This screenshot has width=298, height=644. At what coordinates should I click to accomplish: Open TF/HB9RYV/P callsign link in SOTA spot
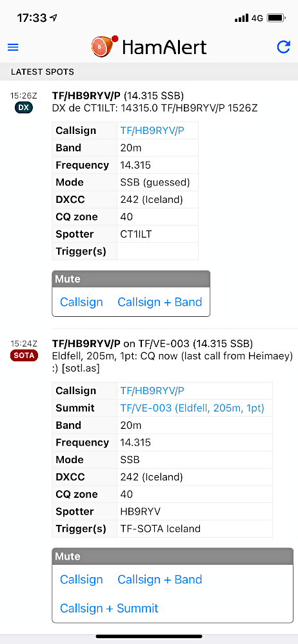(x=152, y=391)
